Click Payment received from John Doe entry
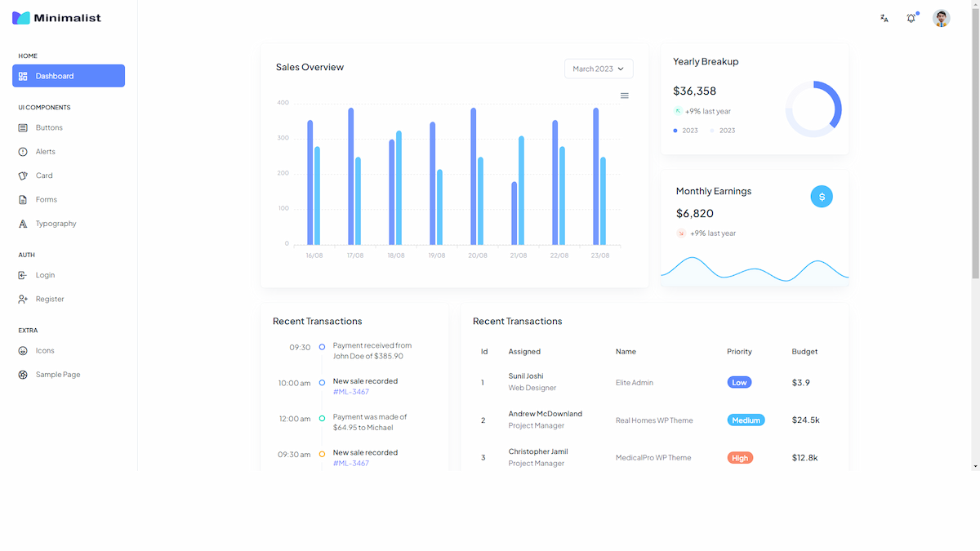980x551 pixels. tap(372, 351)
